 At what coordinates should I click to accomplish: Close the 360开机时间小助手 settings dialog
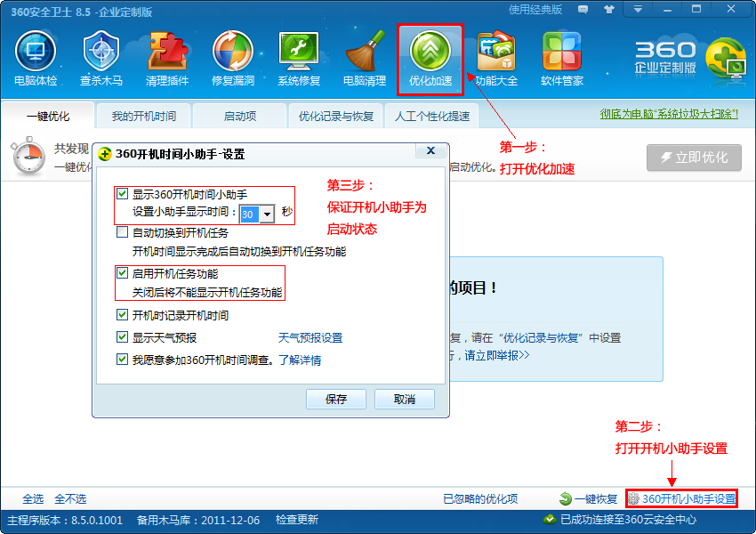point(430,151)
